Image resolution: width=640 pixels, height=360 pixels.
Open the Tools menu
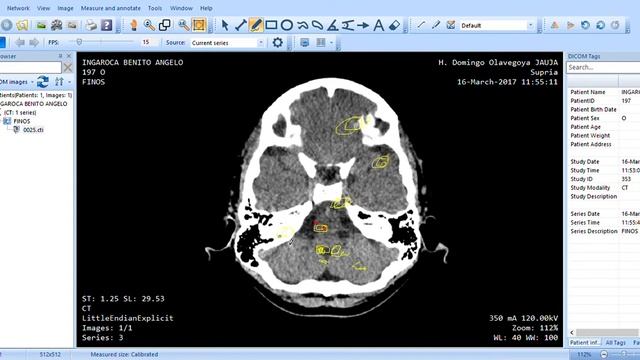[x=155, y=8]
